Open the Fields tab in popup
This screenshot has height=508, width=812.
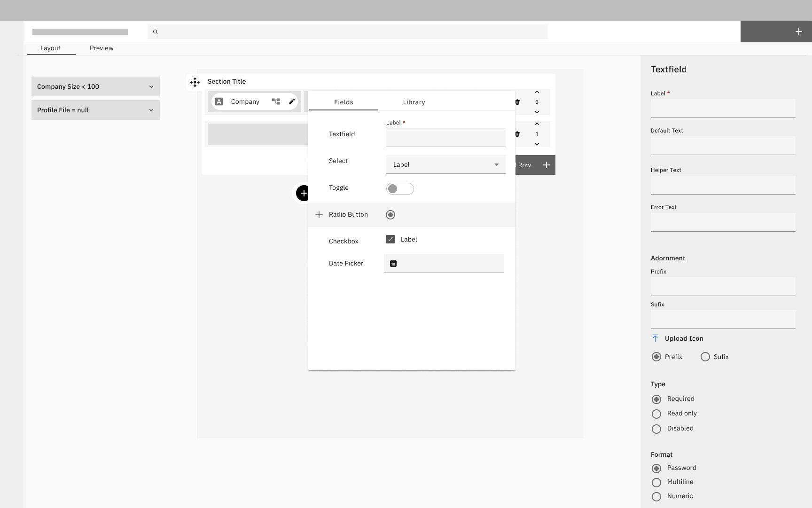click(344, 102)
